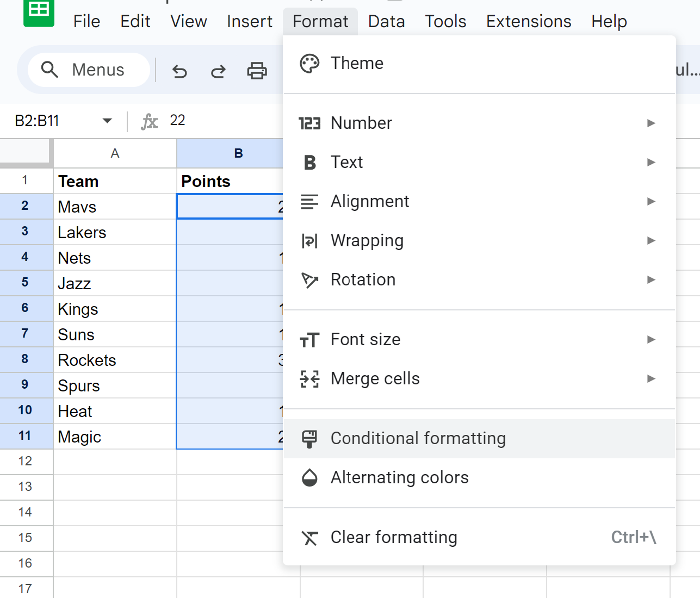Click the undo arrow icon
The height and width of the screenshot is (598, 700).
pyautogui.click(x=179, y=71)
